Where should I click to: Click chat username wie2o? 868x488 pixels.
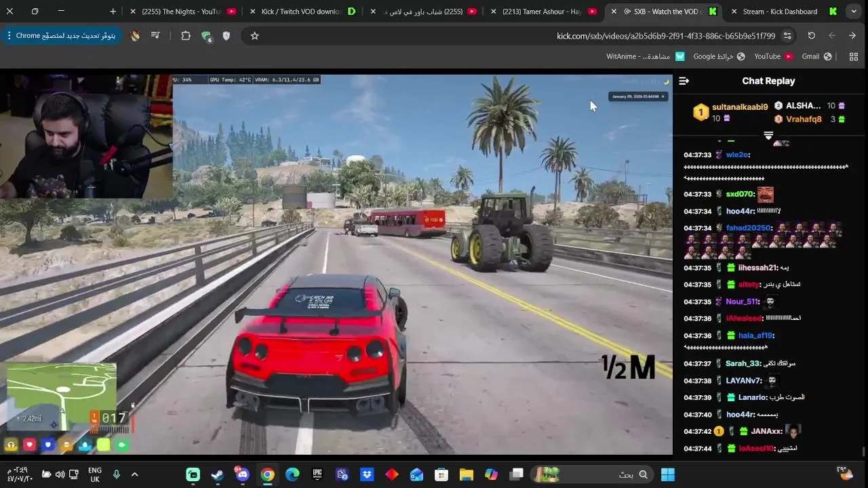(736, 155)
